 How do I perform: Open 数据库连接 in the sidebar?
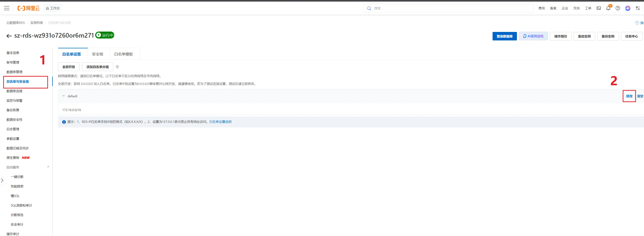[x=14, y=91]
